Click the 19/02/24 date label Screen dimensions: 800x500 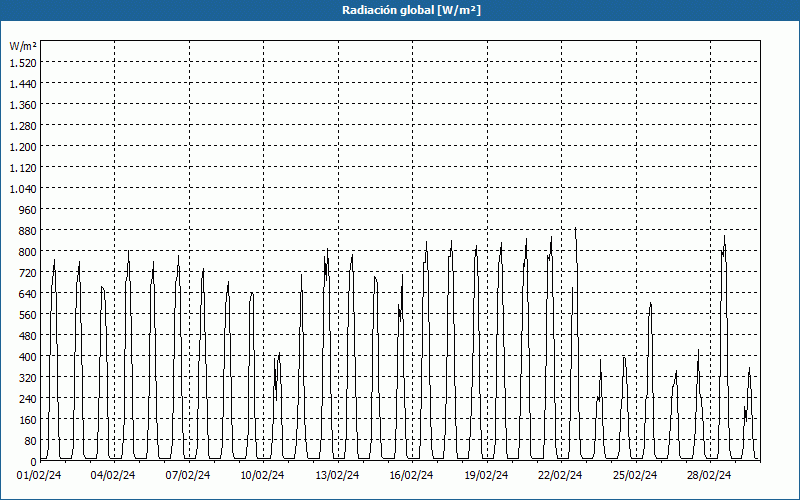tap(486, 475)
